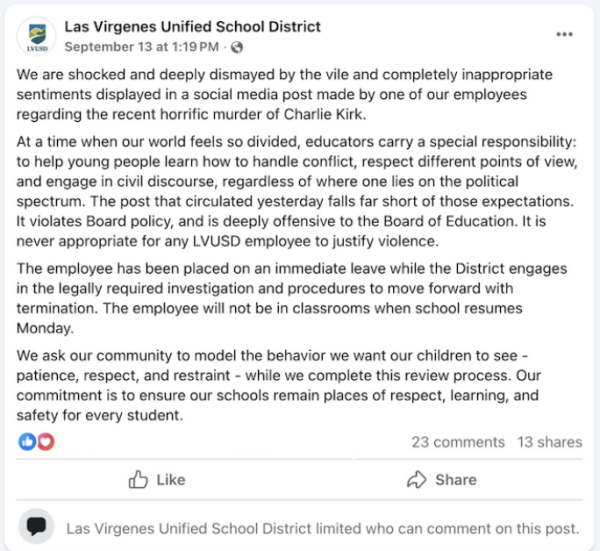The width and height of the screenshot is (600, 551).
Task: Click the September 13 at 1:19 PM timestamp
Action: point(142,47)
